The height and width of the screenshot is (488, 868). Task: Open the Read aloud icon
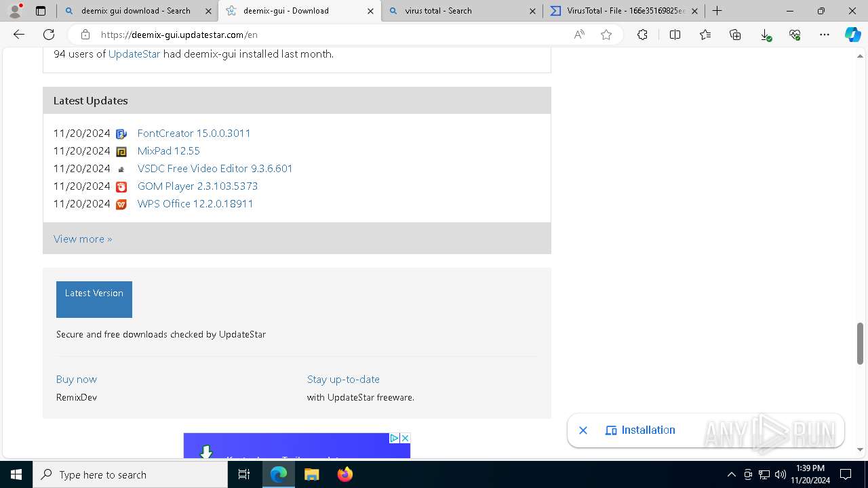[x=579, y=35]
